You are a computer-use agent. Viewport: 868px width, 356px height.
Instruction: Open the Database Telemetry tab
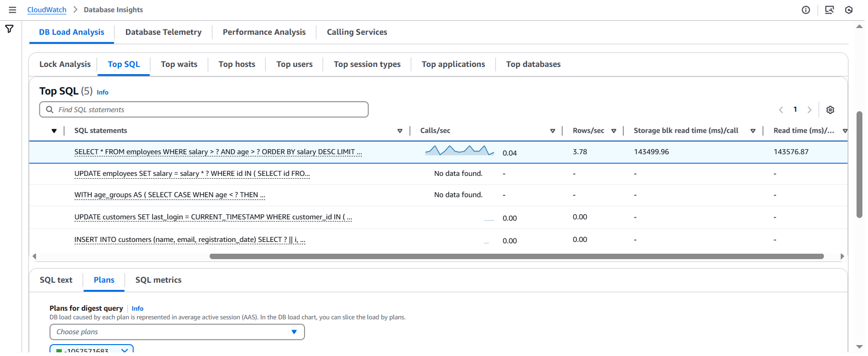pos(163,32)
